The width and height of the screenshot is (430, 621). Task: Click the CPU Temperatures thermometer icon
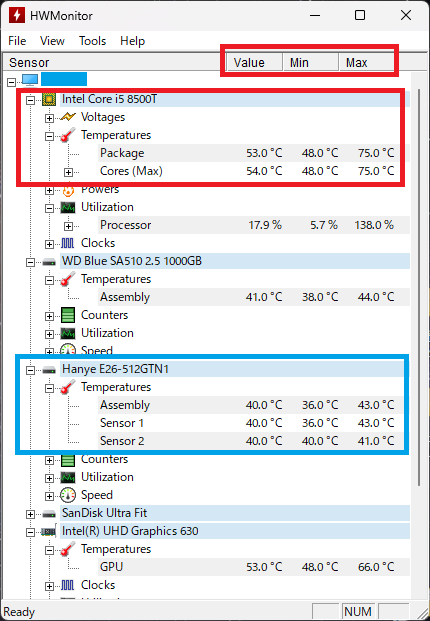(68, 135)
